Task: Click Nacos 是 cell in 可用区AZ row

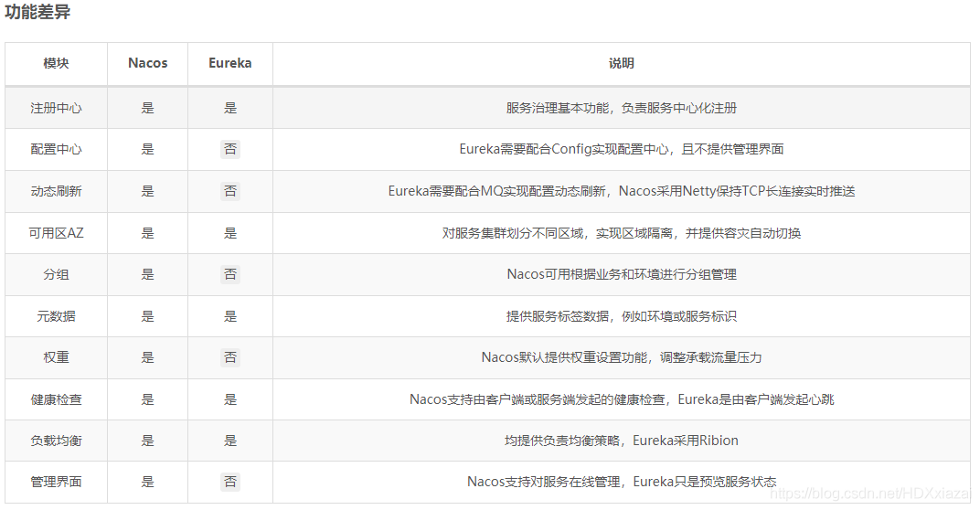Action: click(147, 233)
